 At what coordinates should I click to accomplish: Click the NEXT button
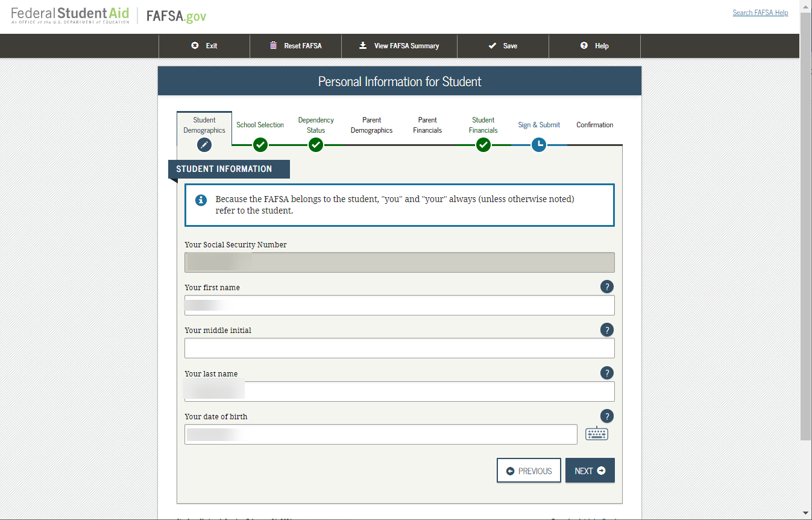(x=589, y=471)
